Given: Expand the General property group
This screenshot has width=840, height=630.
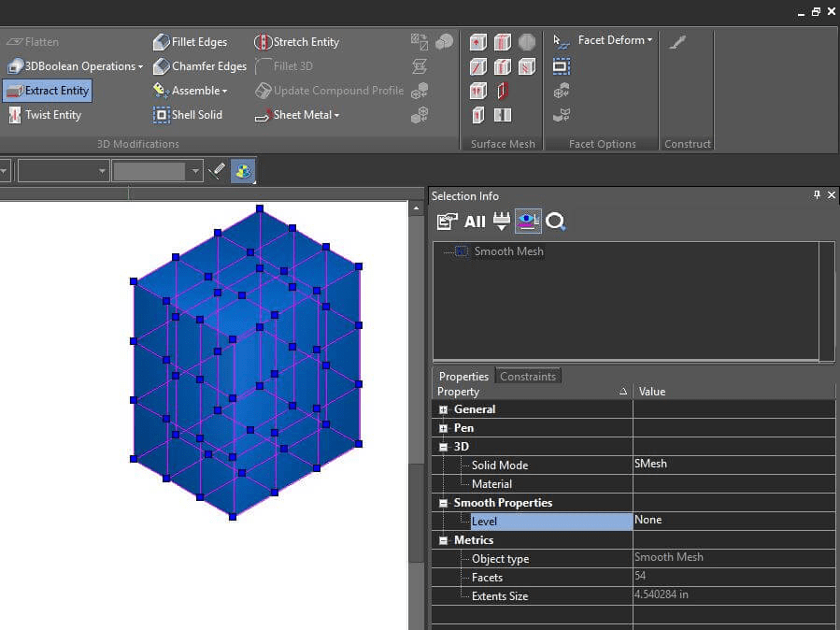Looking at the screenshot, I should [444, 409].
